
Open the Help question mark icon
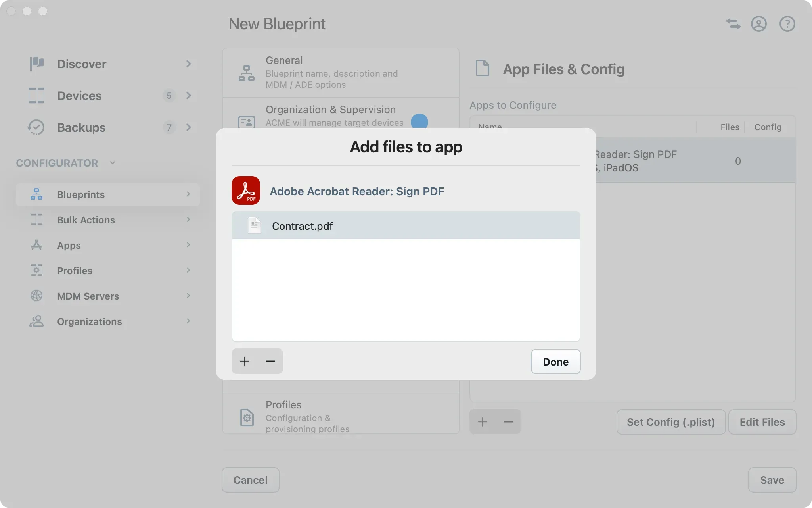click(x=787, y=24)
